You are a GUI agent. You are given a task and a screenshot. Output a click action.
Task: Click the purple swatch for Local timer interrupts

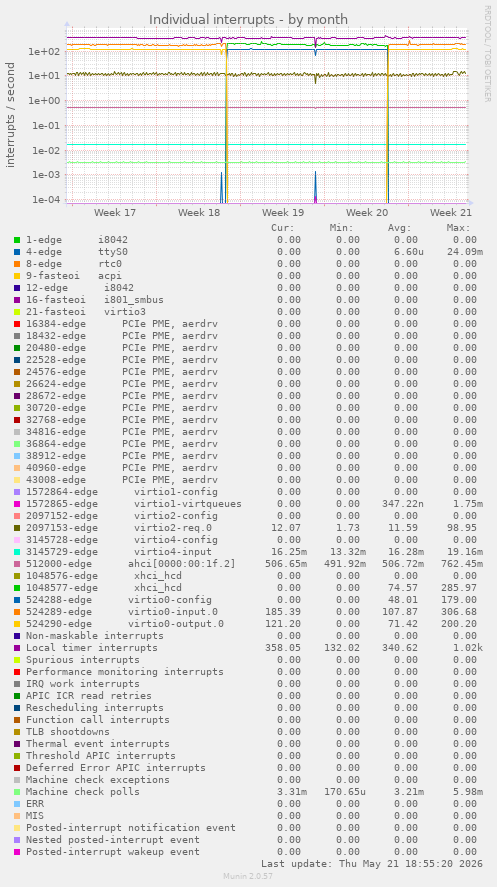point(17,648)
